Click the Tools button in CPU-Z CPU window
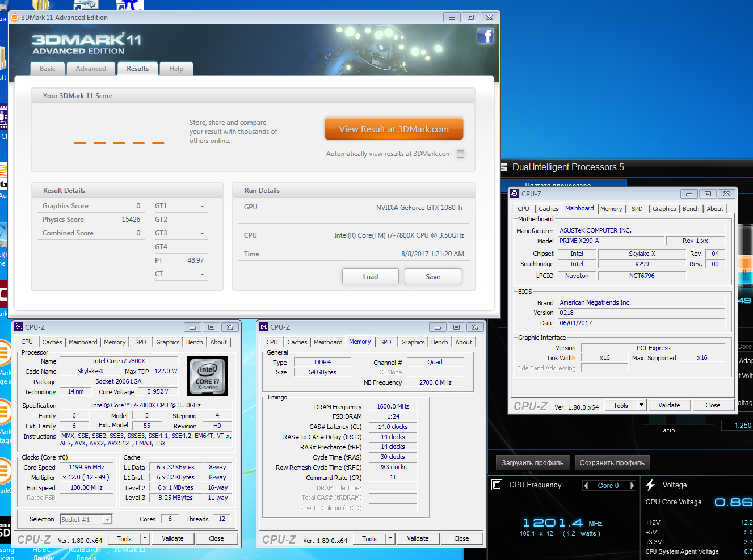Image resolution: width=753 pixels, height=560 pixels. coord(124,538)
